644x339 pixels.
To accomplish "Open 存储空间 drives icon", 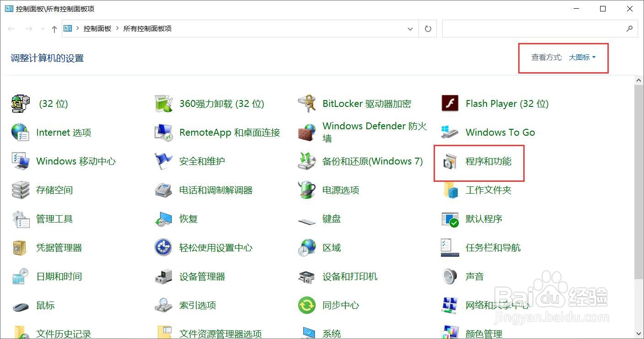I will pyautogui.click(x=20, y=190).
